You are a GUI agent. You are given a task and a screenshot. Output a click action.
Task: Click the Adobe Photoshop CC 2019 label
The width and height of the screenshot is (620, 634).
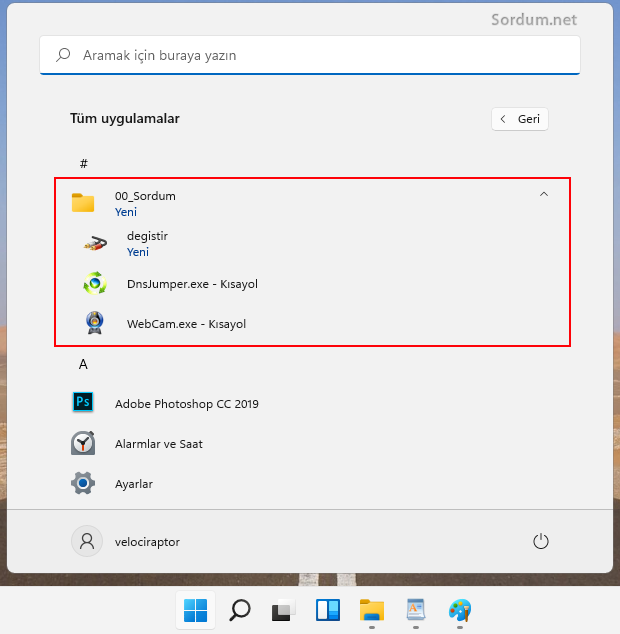point(186,404)
